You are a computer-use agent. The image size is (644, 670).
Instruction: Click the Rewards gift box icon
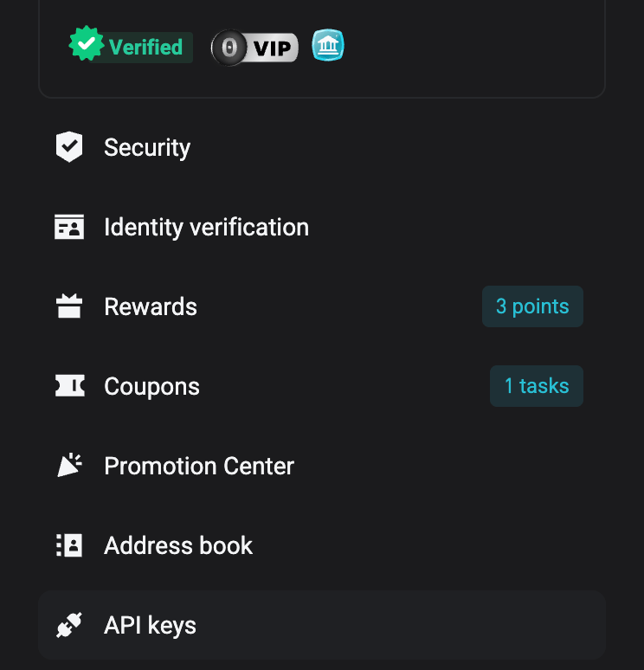[x=69, y=306]
